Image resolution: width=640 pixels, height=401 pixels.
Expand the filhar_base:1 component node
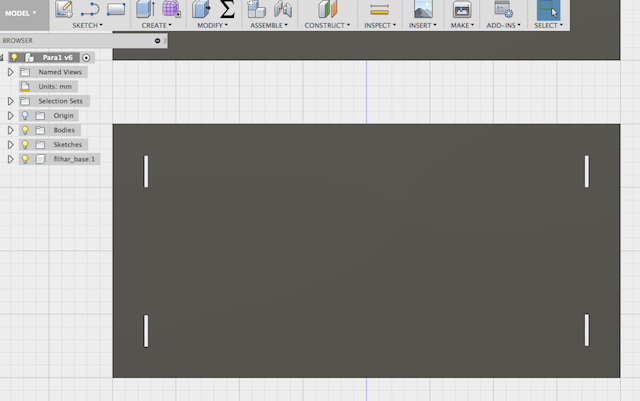11,159
